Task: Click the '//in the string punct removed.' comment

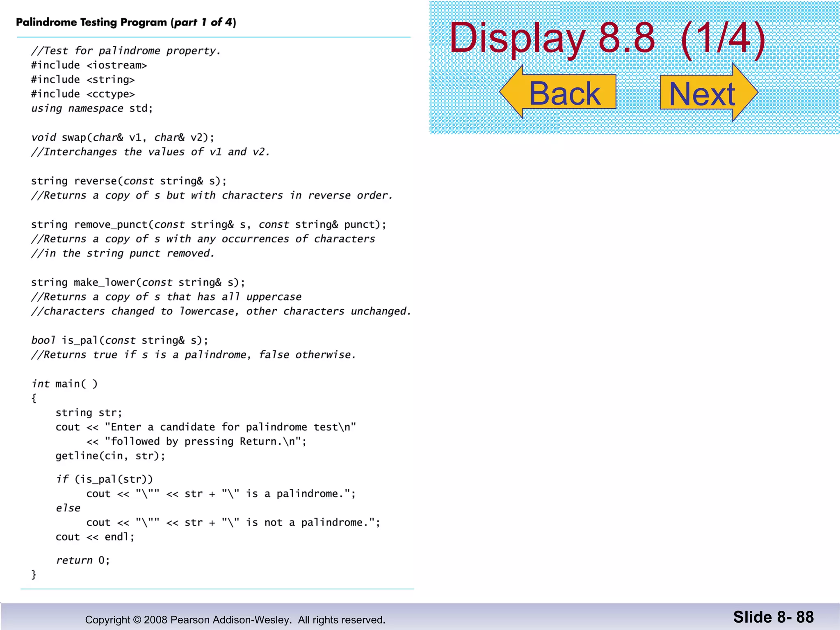Action: (x=123, y=253)
